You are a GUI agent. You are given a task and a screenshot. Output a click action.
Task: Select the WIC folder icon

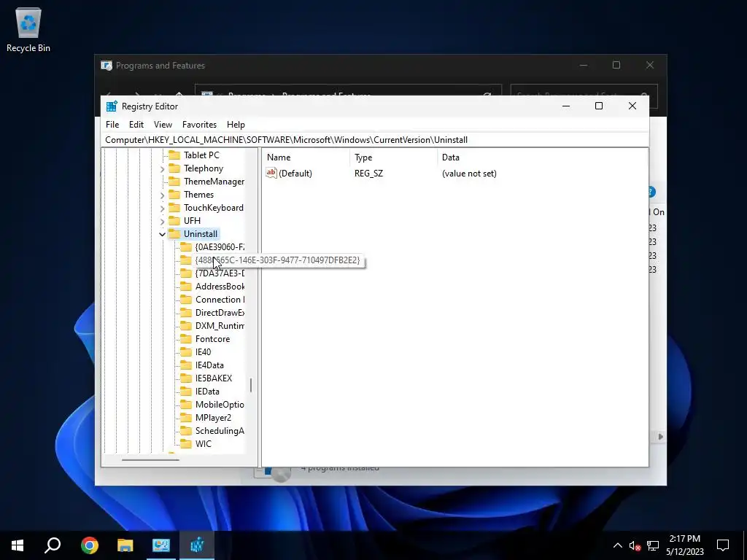(186, 443)
